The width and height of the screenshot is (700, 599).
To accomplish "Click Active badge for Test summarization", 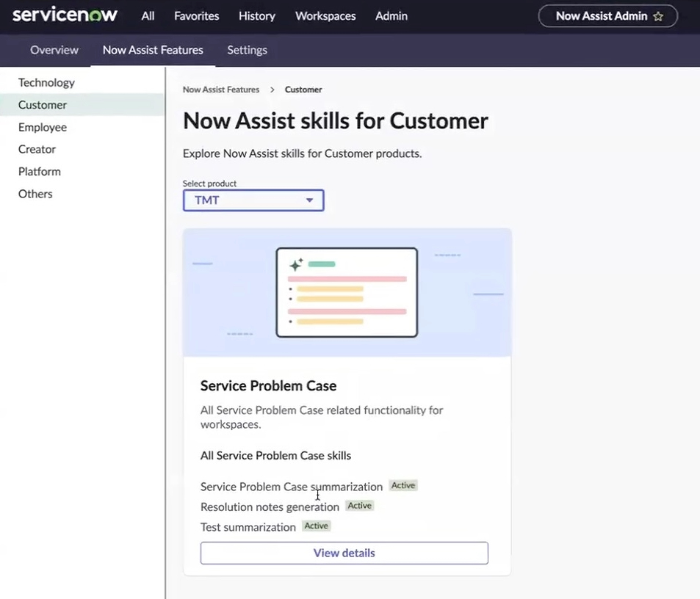I will (x=316, y=526).
